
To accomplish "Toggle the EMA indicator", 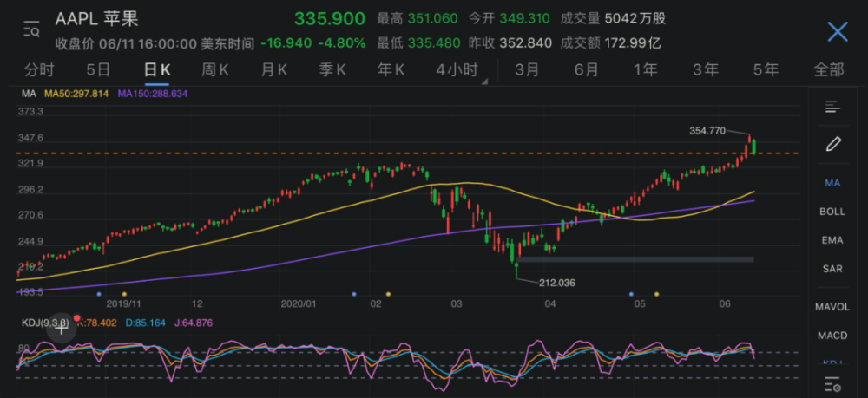I will point(832,240).
